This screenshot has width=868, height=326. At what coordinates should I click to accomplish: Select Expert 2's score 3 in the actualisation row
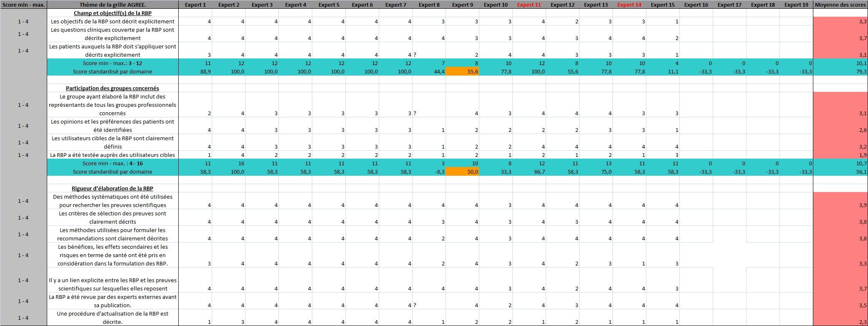229,318
